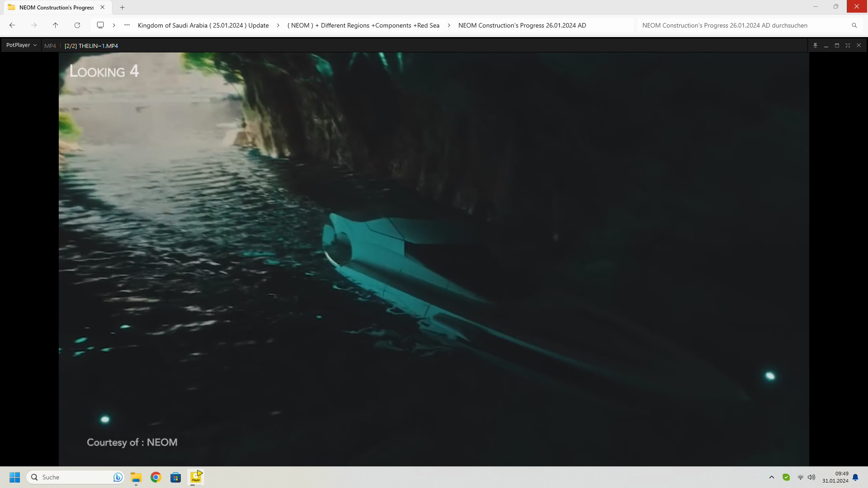868x488 pixels.
Task: Close the NEOM Construction's Progress tab
Action: point(103,7)
